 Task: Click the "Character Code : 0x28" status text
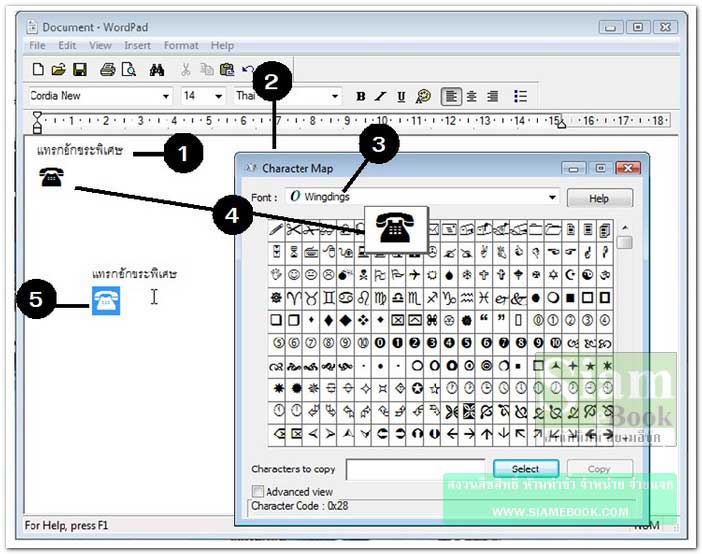(300, 506)
